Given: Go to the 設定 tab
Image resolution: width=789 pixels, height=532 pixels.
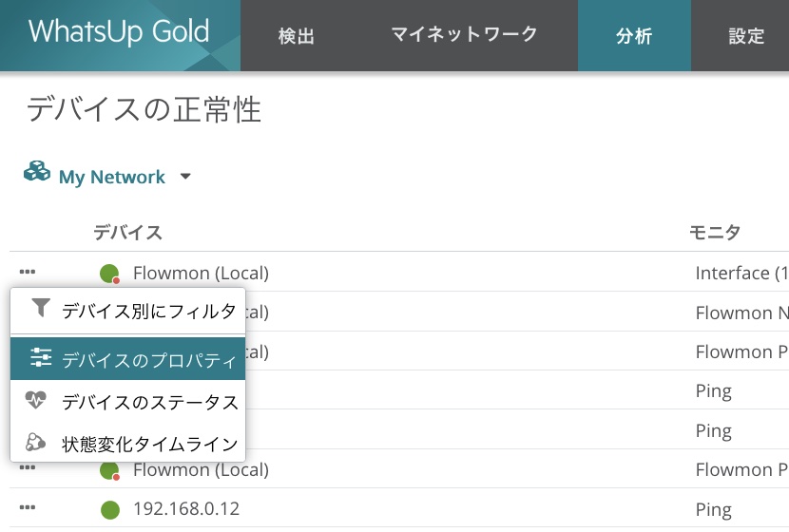Looking at the screenshot, I should (x=746, y=36).
